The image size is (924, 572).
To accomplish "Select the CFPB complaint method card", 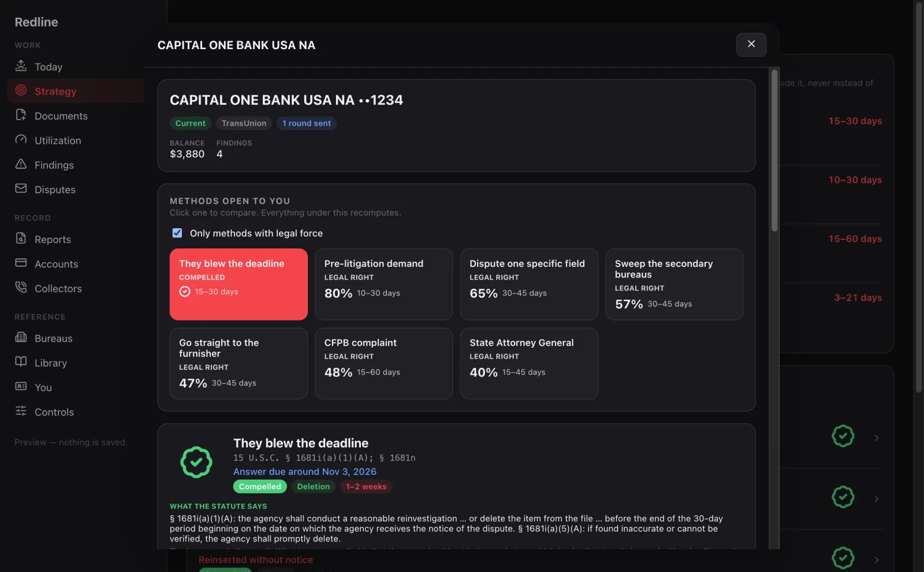I will [383, 363].
